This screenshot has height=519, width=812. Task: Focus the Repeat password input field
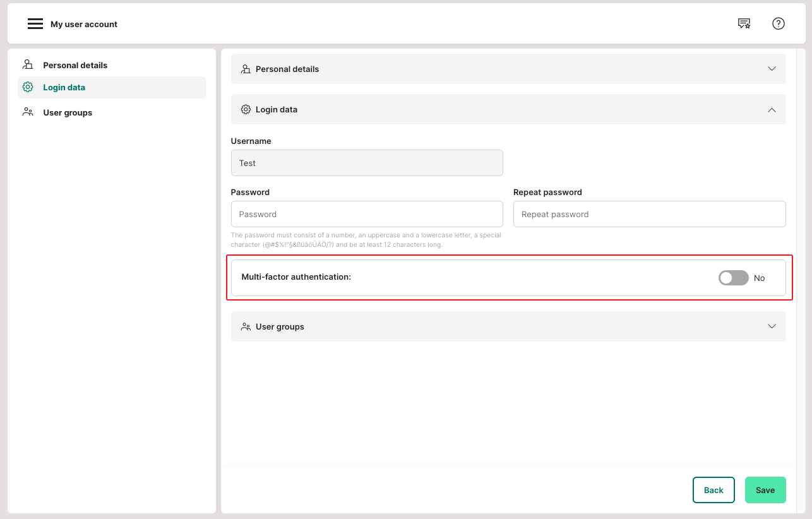pyautogui.click(x=649, y=214)
